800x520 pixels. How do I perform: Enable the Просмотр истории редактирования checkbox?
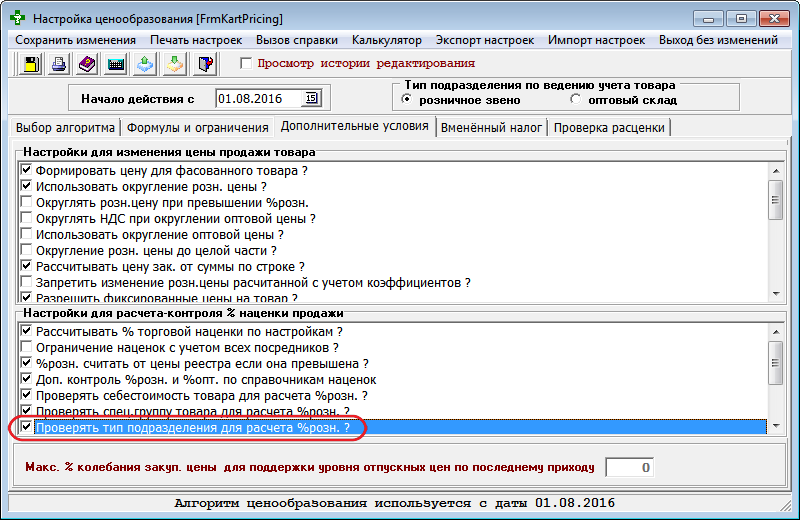click(247, 64)
